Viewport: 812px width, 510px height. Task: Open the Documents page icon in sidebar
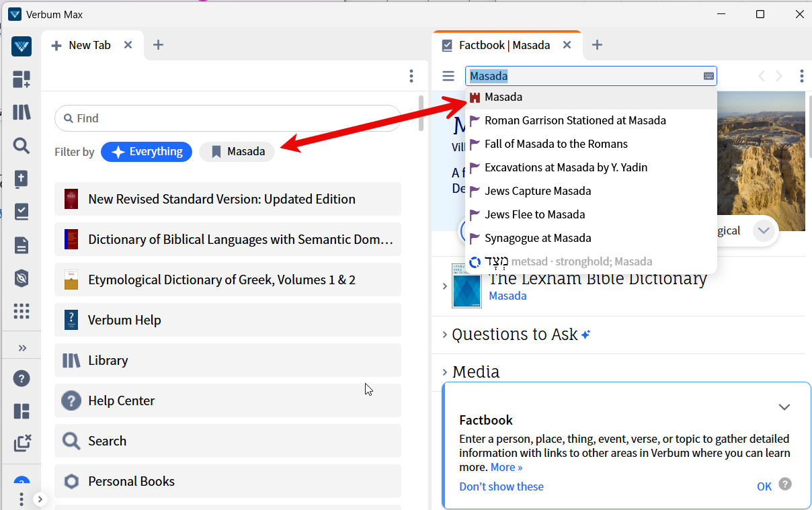(x=22, y=245)
